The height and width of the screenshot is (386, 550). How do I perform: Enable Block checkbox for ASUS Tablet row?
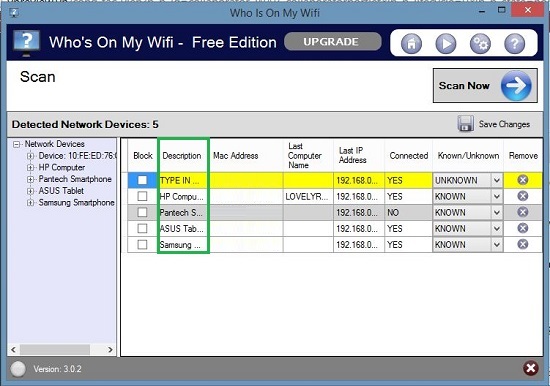142,228
